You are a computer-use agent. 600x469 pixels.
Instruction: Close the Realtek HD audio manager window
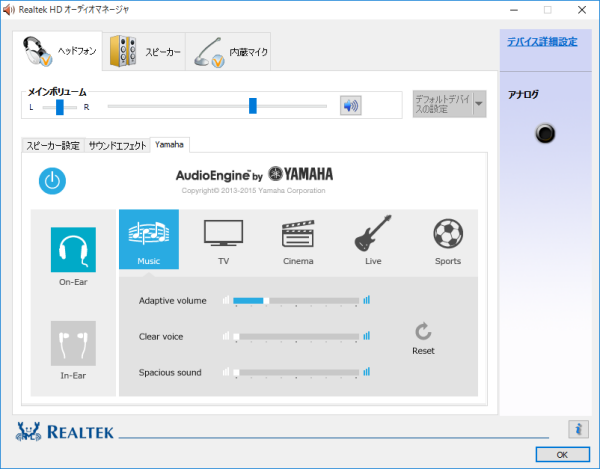(x=582, y=10)
